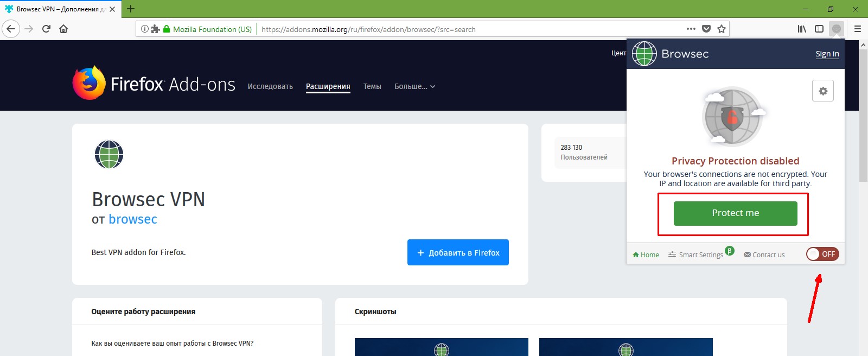Image resolution: width=868 pixels, height=356 pixels.
Task: Bookmark this page with the star icon
Action: click(x=722, y=29)
